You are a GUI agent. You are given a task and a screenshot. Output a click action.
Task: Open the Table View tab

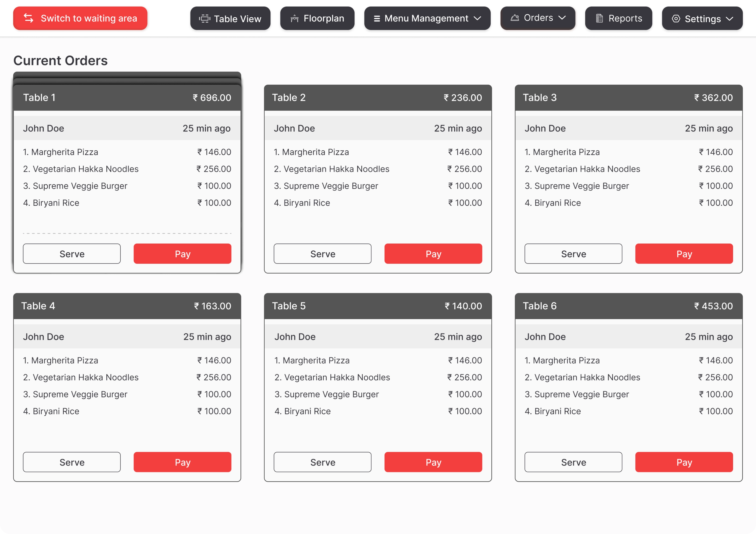point(230,18)
